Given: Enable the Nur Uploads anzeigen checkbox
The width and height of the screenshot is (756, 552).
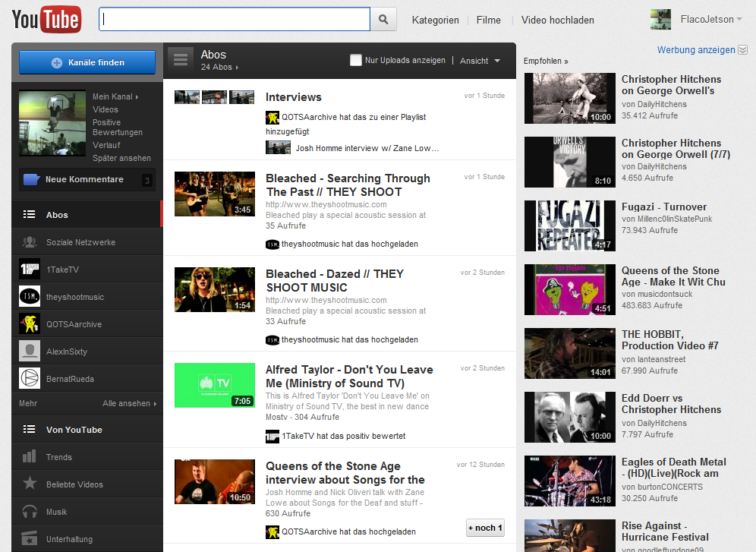Looking at the screenshot, I should pyautogui.click(x=355, y=61).
